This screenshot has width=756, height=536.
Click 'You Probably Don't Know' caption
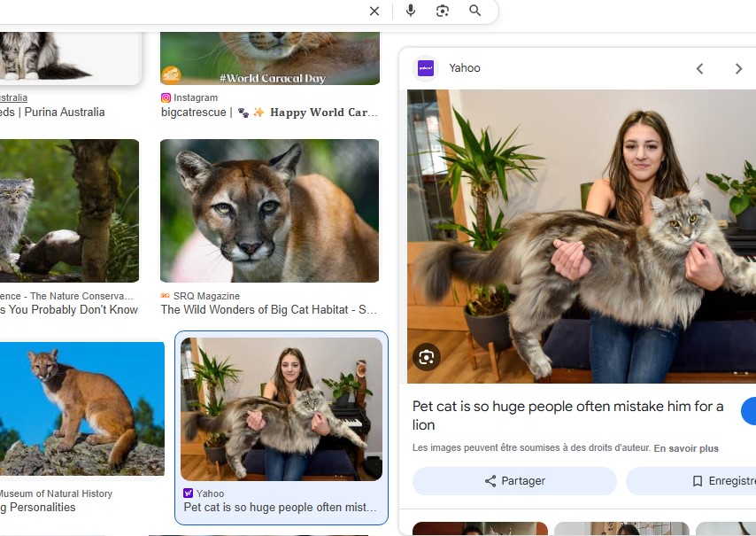pyautogui.click(x=73, y=310)
